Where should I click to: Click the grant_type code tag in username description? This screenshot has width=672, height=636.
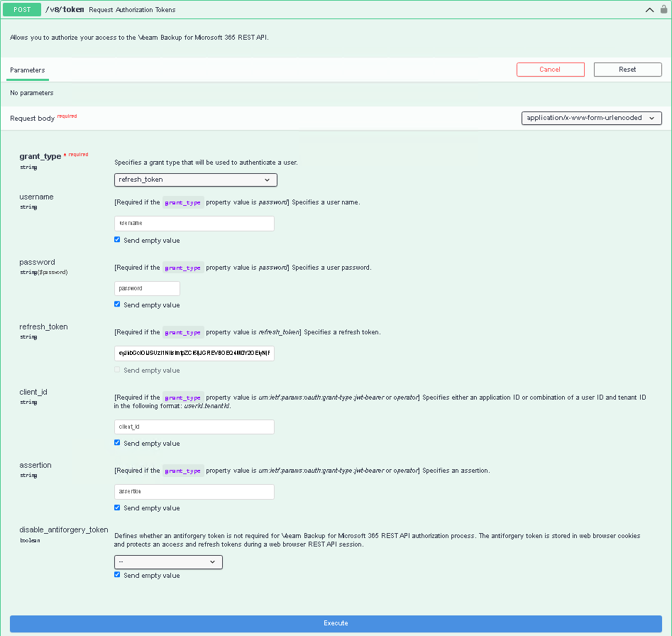click(x=182, y=202)
